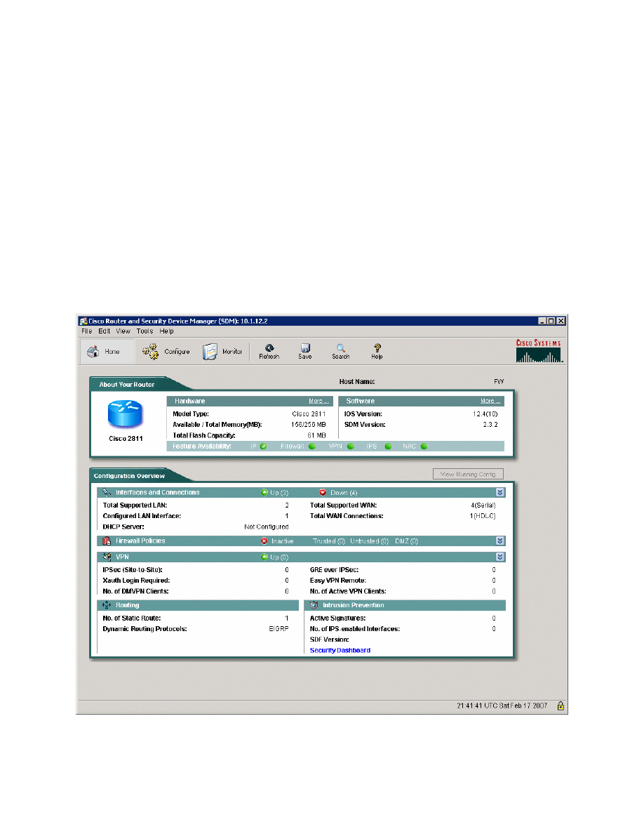Open the File menu
This screenshot has height=834, width=644.
click(x=86, y=331)
